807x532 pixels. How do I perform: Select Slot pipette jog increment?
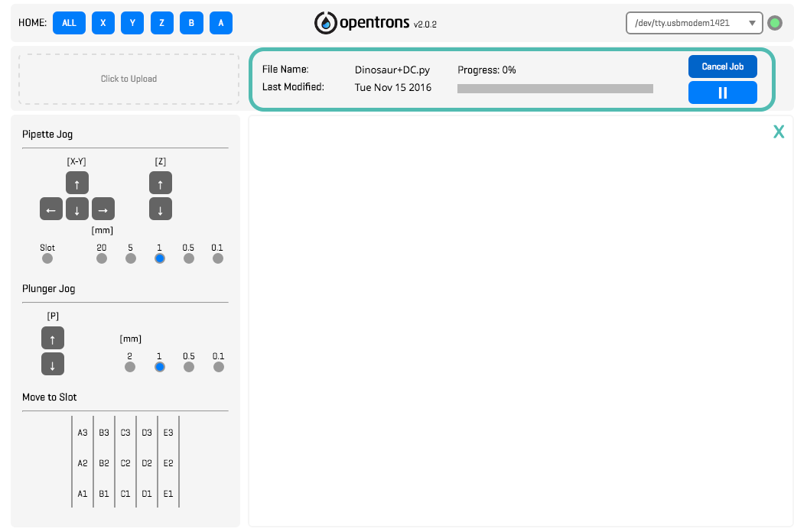(x=47, y=258)
